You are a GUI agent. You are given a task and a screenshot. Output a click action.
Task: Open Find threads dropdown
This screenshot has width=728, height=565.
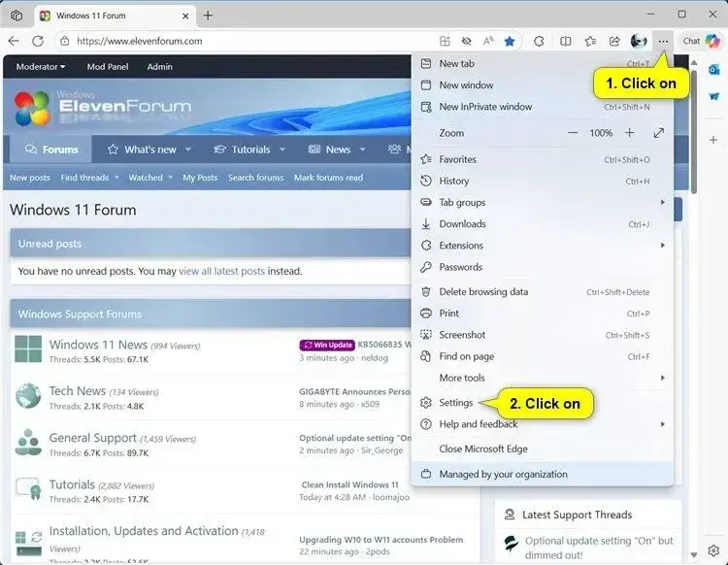89,178
